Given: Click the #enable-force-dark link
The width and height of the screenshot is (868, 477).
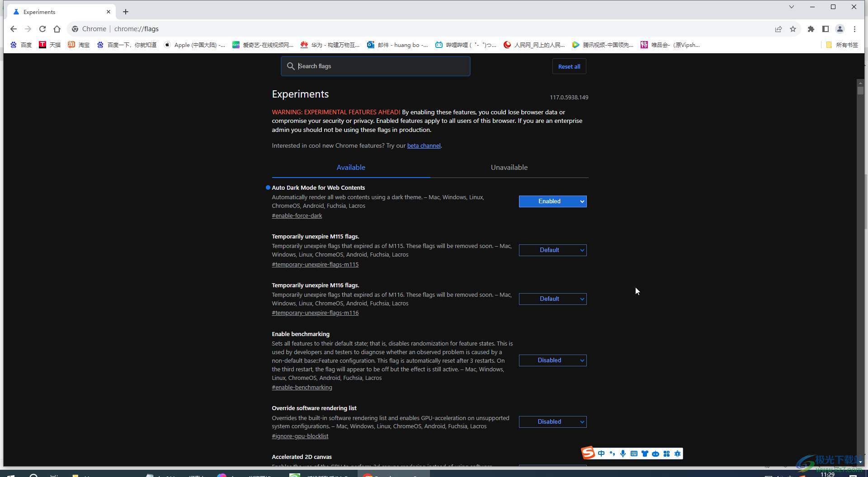Looking at the screenshot, I should point(297,216).
